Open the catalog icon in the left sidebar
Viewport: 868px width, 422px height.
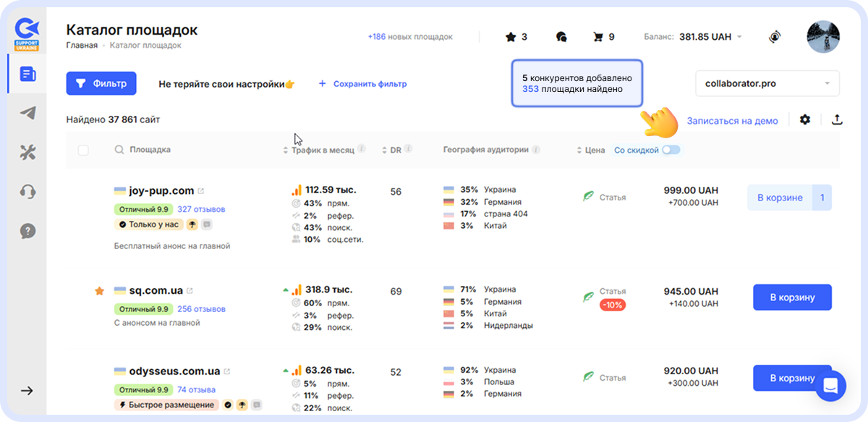[27, 73]
